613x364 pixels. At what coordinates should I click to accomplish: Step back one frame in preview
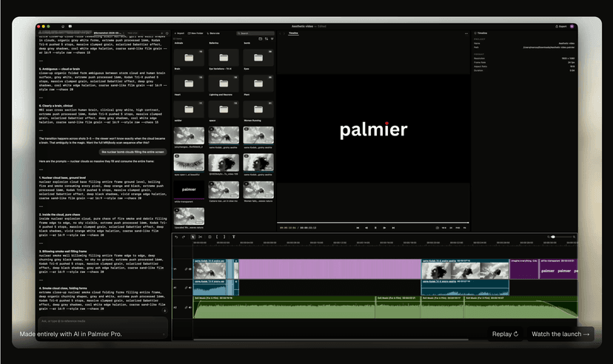coord(366,228)
